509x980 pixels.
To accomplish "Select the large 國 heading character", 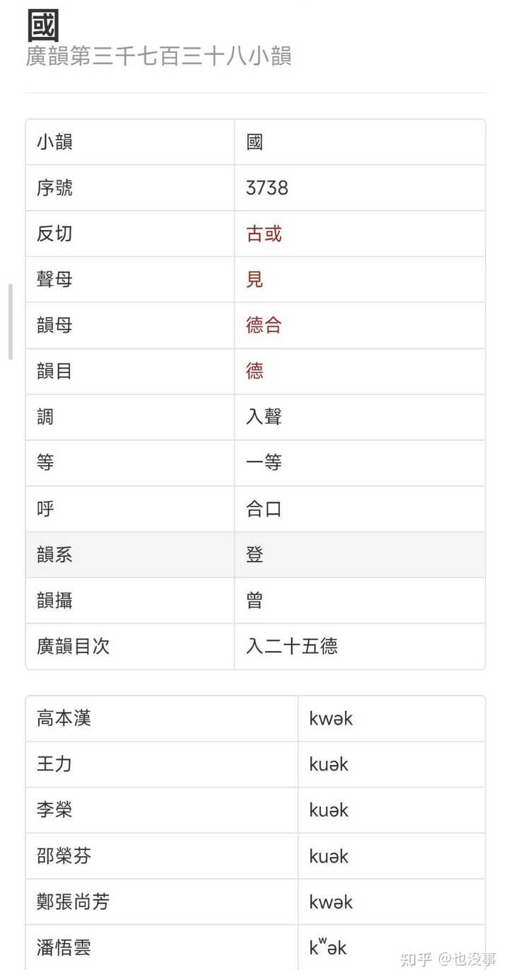I will point(42,25).
